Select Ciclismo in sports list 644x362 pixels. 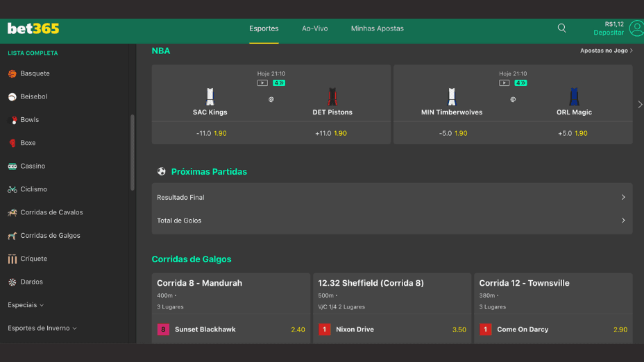point(34,189)
